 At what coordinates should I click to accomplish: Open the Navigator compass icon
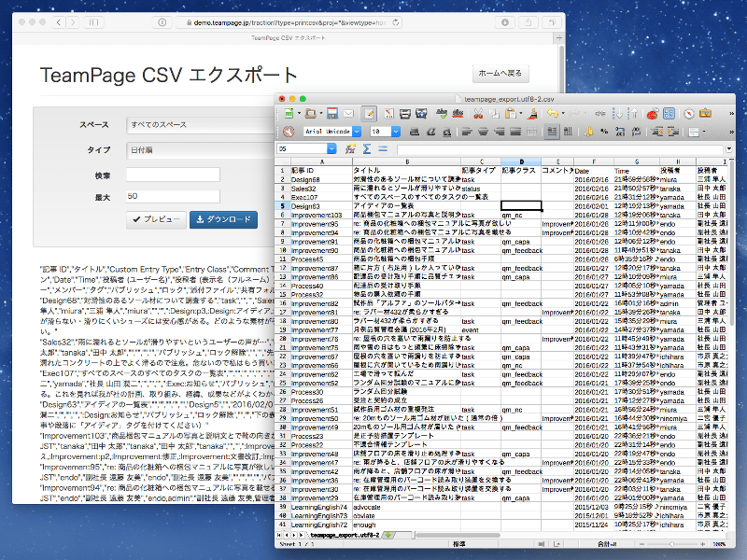(689, 113)
